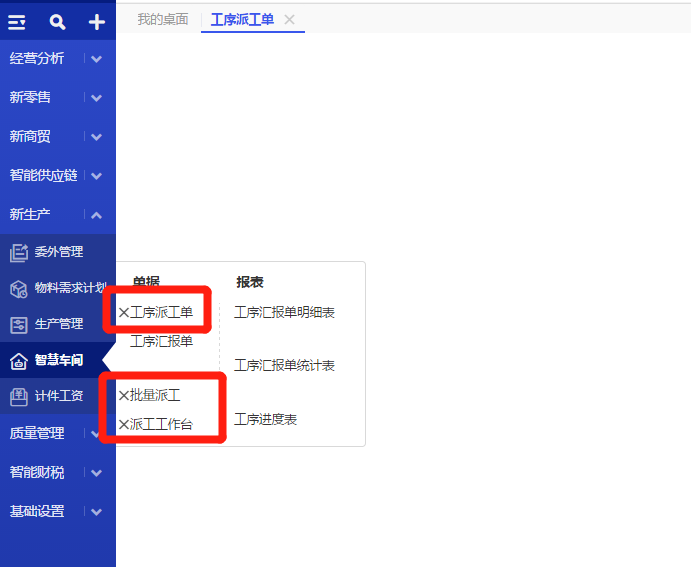Open 质量管理 in the sidebar
691x567 pixels.
(37, 434)
